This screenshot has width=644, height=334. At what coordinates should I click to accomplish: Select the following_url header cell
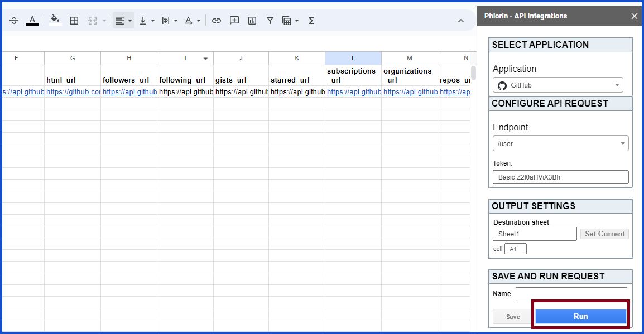(185, 75)
